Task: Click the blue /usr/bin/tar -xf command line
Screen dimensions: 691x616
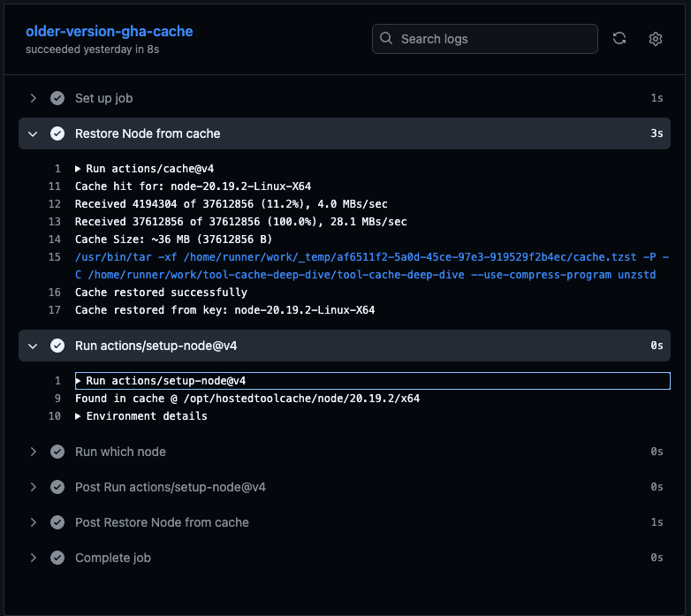Action: (x=372, y=266)
